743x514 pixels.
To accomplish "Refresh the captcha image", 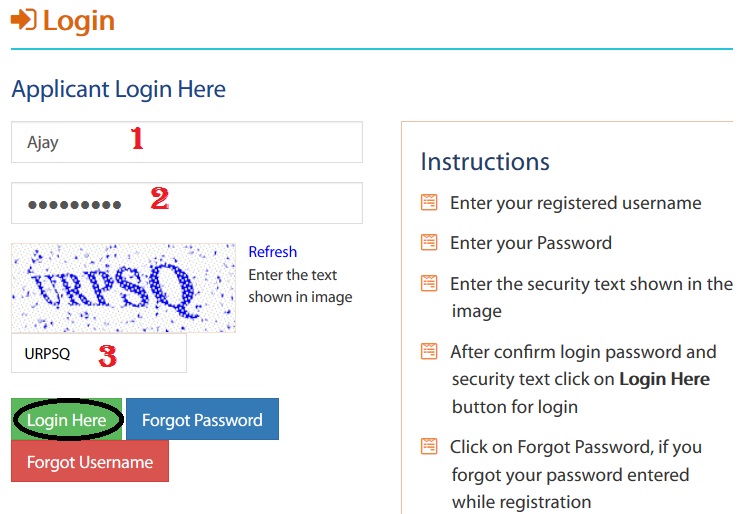I will pos(272,252).
